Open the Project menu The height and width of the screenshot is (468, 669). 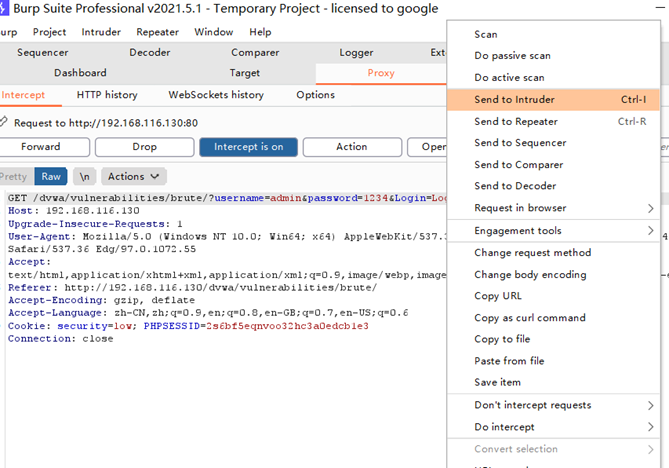pos(49,32)
